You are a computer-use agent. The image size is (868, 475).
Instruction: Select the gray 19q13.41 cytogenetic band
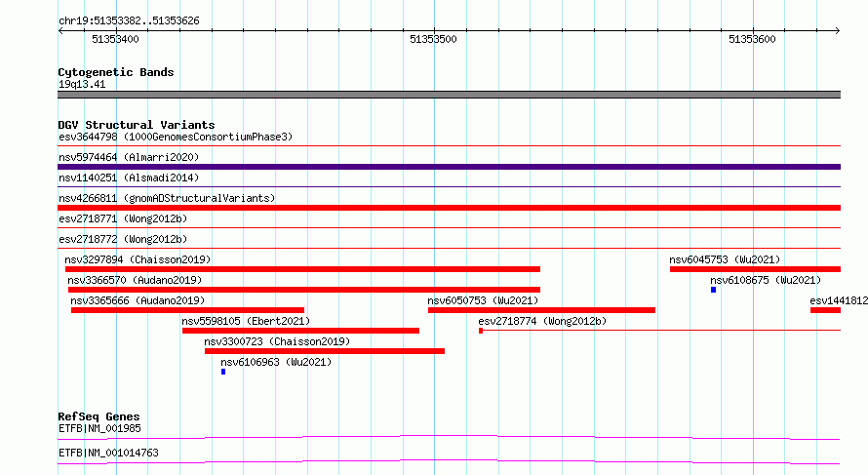[449, 95]
